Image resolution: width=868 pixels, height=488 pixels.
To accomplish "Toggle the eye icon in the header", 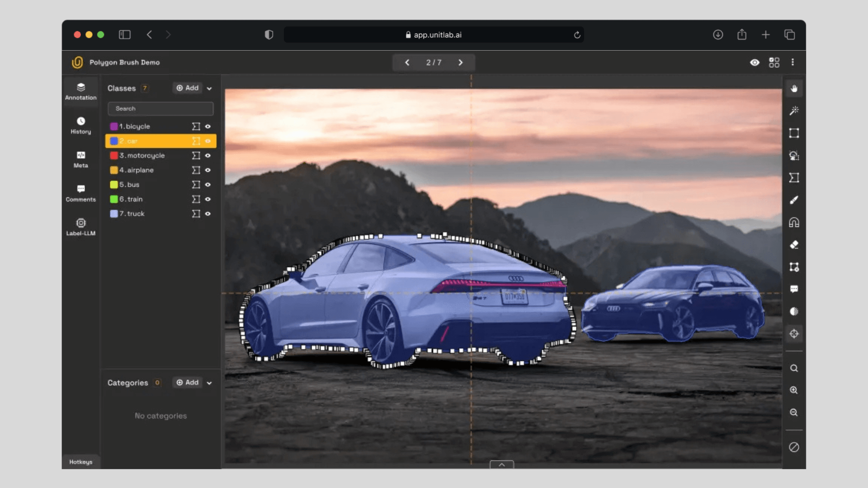I will click(x=755, y=62).
